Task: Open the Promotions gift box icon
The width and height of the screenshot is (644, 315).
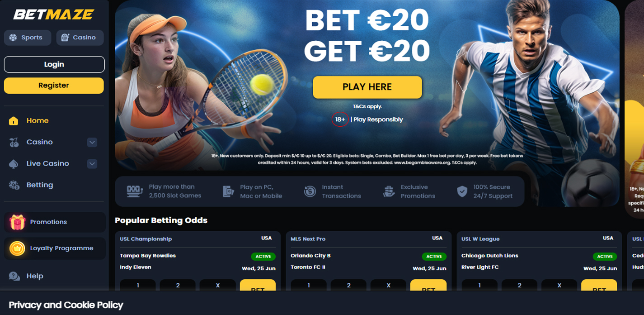Action: (17, 222)
